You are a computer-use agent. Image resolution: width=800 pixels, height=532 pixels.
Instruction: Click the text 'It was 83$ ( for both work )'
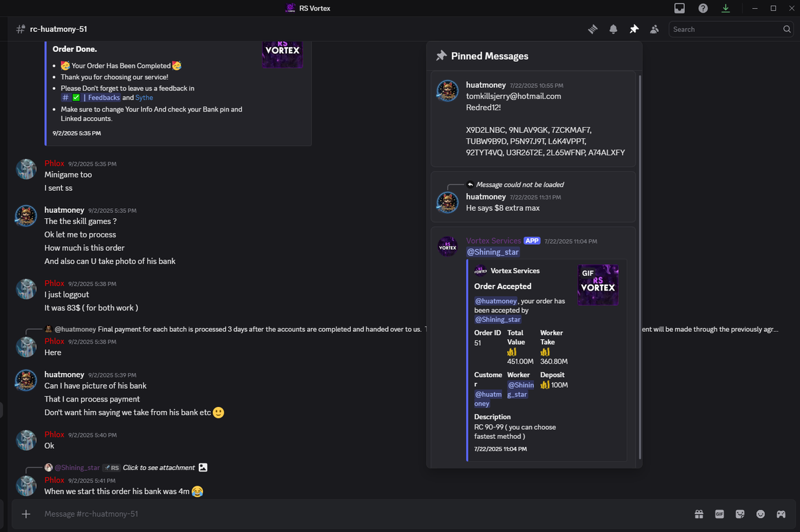(91, 308)
